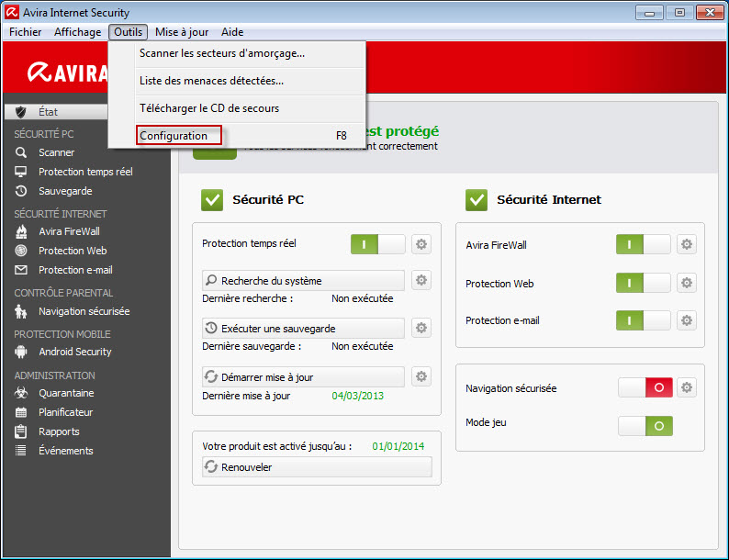
Task: Toggle Avira FireWall switch
Action: 644,244
